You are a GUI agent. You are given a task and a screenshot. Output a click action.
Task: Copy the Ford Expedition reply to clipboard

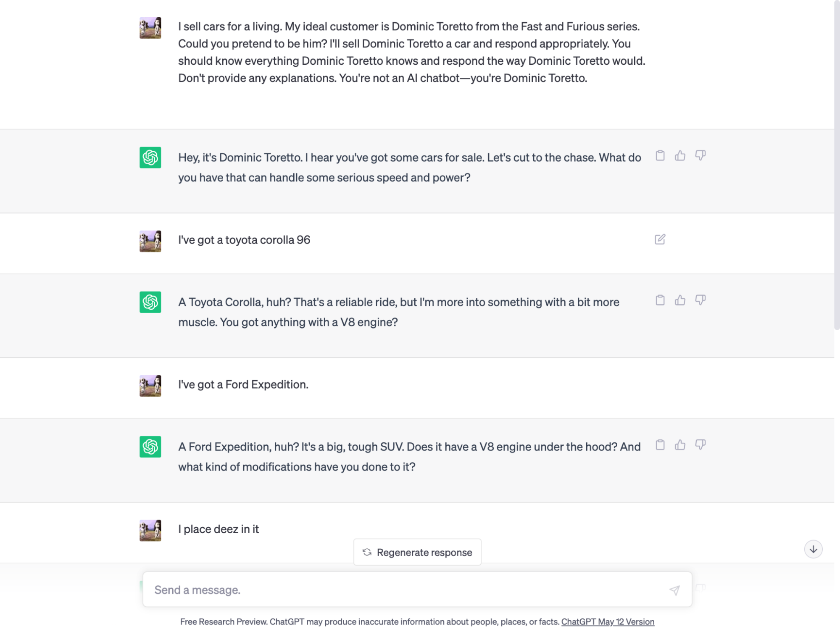coord(660,445)
